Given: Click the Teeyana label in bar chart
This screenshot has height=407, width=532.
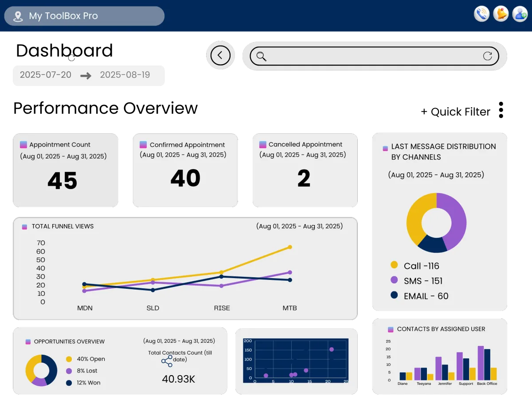Looking at the screenshot, I should 424,384.
